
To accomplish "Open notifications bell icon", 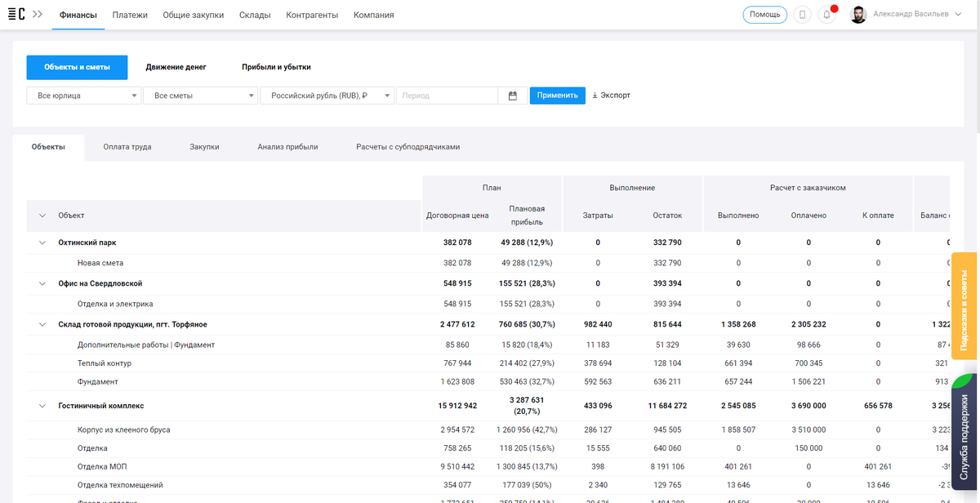I will (x=827, y=15).
